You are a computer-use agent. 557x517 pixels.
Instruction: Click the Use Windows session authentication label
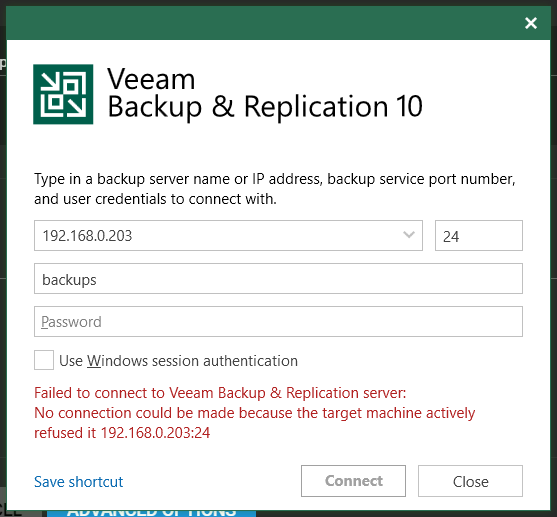tap(178, 361)
